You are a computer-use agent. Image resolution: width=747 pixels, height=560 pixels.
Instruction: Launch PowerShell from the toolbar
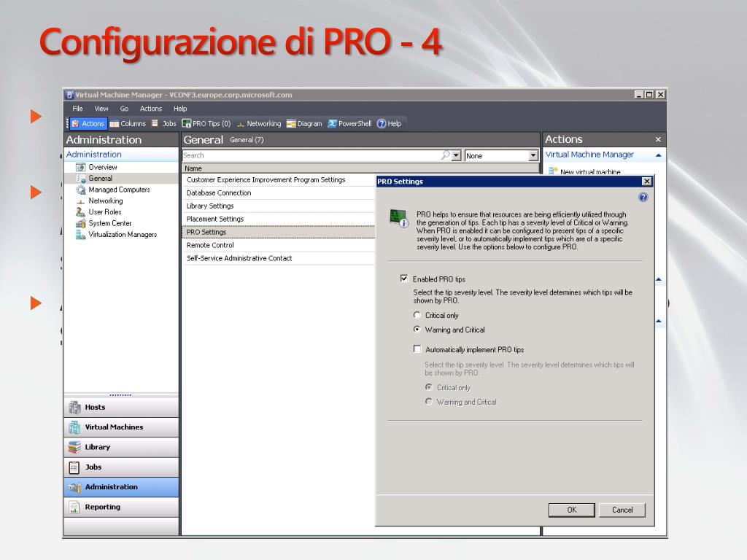[x=349, y=124]
